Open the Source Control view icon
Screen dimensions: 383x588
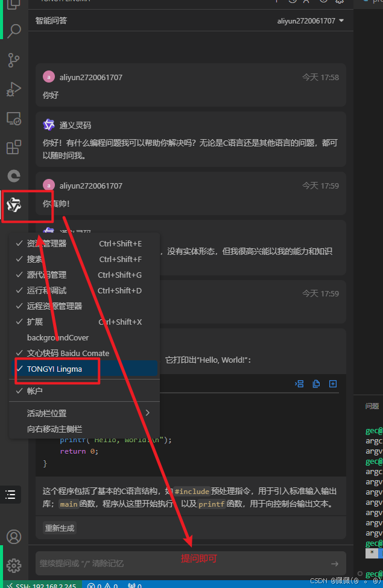point(14,60)
